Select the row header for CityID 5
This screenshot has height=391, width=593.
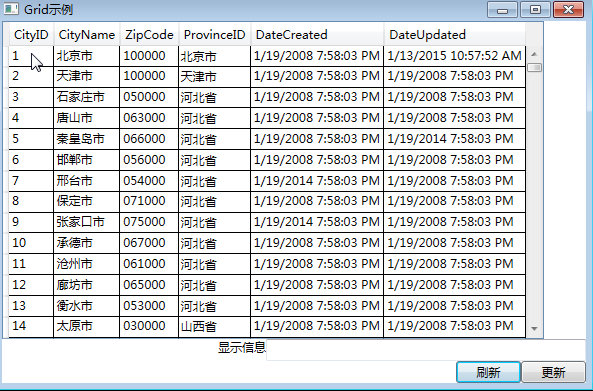pyautogui.click(x=6, y=139)
